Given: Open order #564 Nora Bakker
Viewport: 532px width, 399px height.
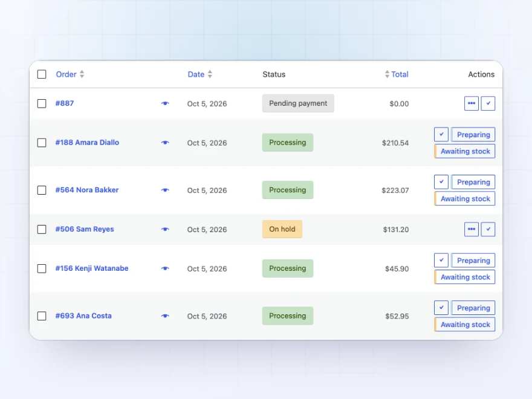Looking at the screenshot, I should [87, 190].
